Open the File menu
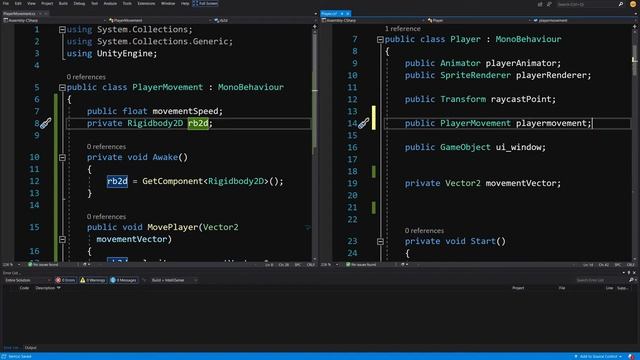 pos(6,4)
